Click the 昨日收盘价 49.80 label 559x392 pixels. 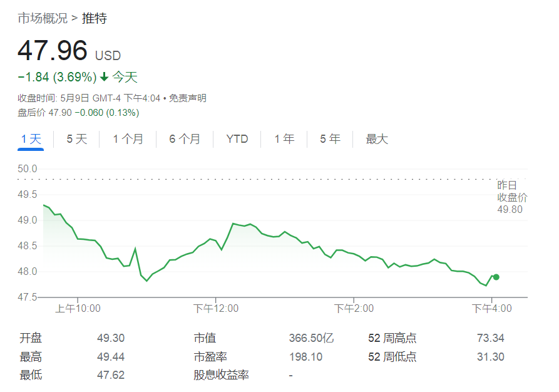coord(512,197)
